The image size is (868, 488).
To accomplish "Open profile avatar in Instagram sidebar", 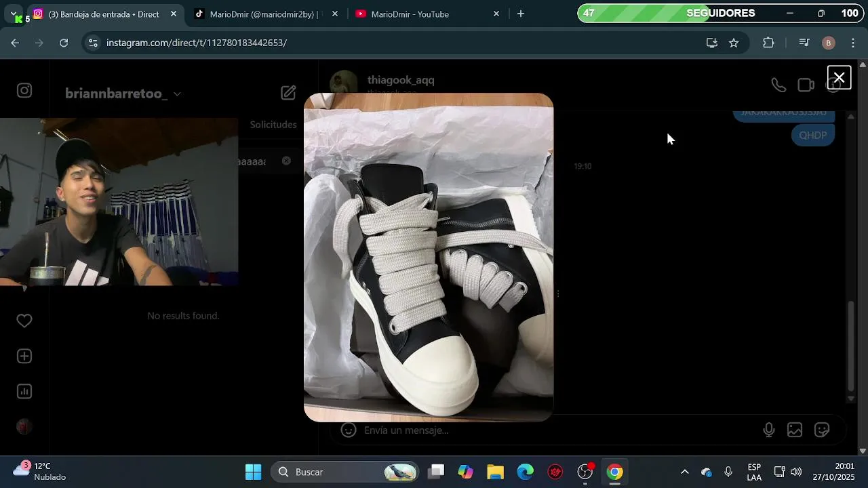I will point(24,426).
